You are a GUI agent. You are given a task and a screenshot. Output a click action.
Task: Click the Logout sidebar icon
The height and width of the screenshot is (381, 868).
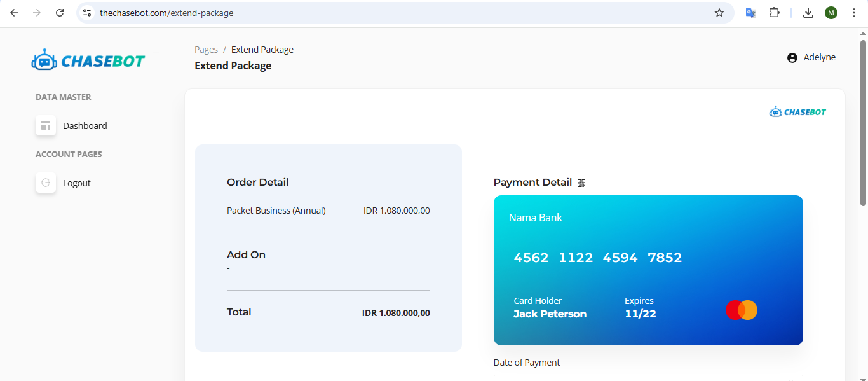[x=46, y=183]
